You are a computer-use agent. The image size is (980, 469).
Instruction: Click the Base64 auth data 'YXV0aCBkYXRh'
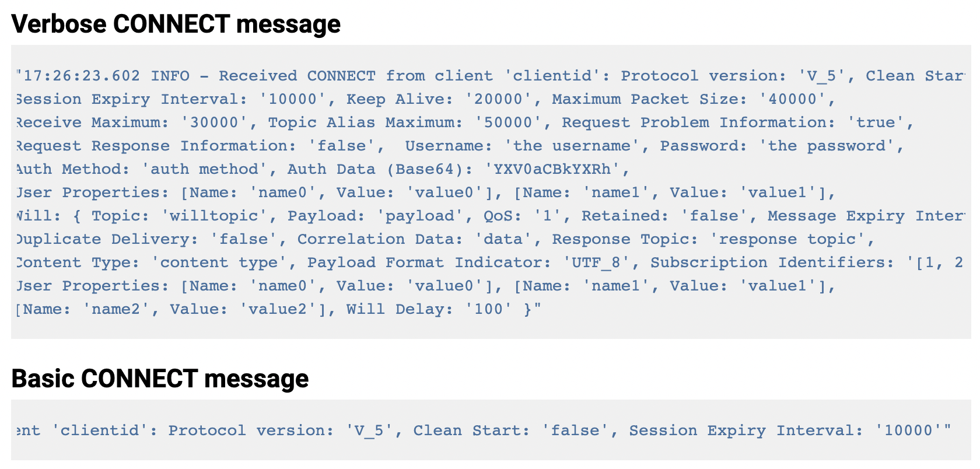552,169
